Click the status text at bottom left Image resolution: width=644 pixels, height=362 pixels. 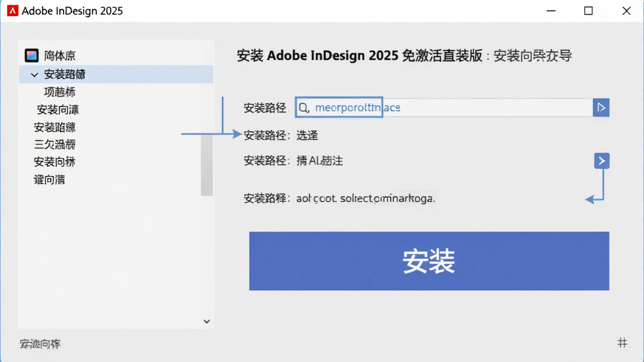click(x=40, y=344)
